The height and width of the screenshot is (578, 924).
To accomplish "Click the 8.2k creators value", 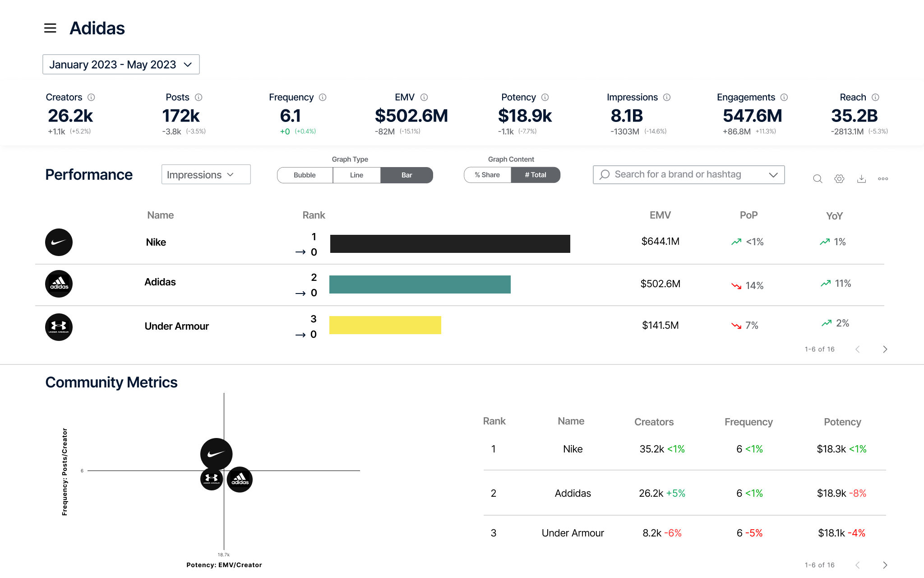I will [652, 533].
